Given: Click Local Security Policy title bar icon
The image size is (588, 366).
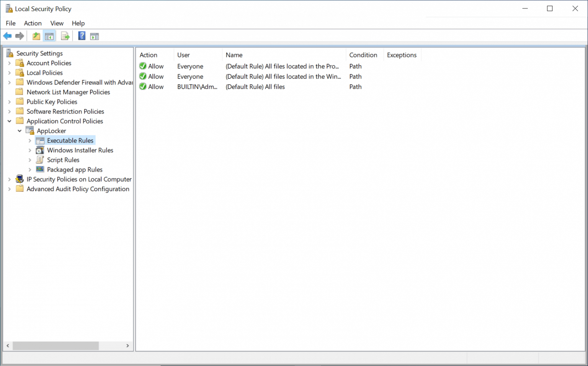Looking at the screenshot, I should pyautogui.click(x=9, y=8).
